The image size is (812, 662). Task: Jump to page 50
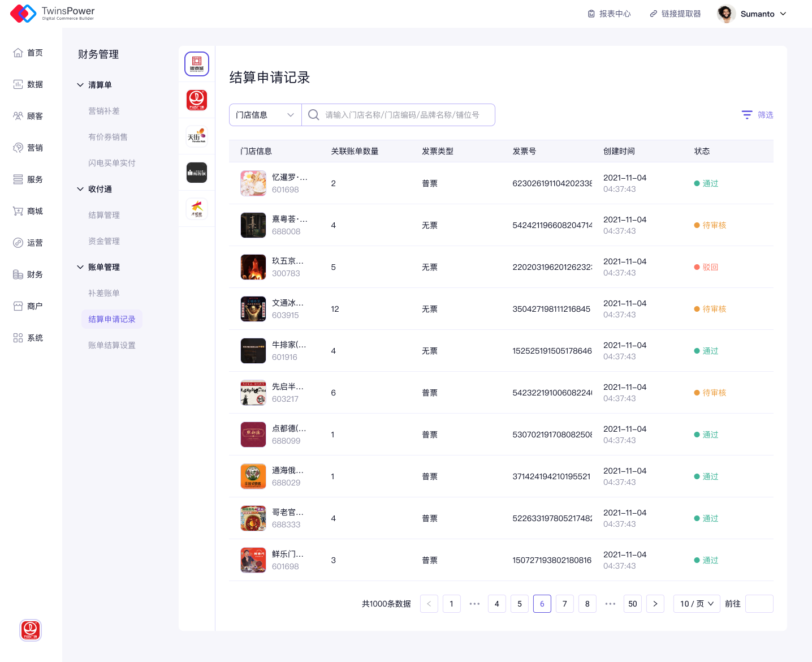(632, 604)
